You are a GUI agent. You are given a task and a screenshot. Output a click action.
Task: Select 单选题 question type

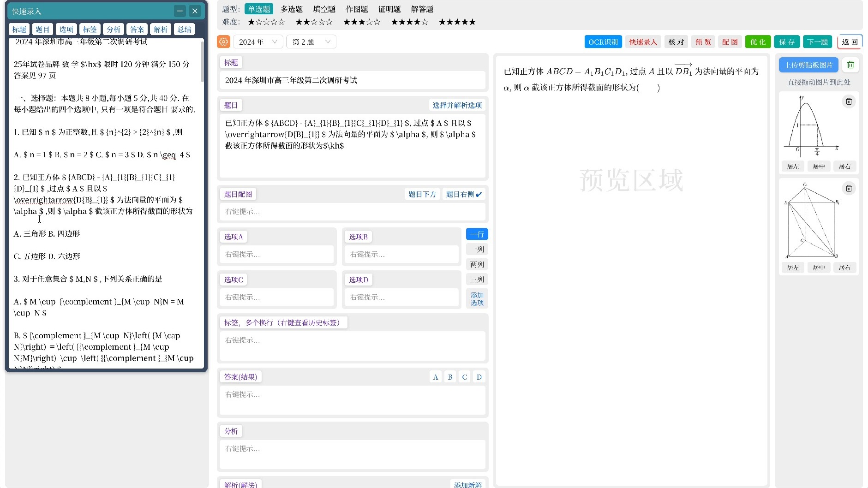259,9
